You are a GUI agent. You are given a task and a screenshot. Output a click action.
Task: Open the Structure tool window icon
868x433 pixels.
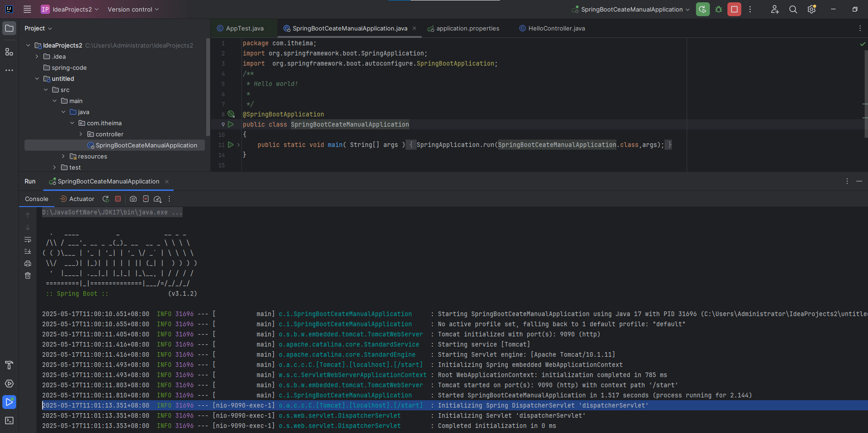9,52
